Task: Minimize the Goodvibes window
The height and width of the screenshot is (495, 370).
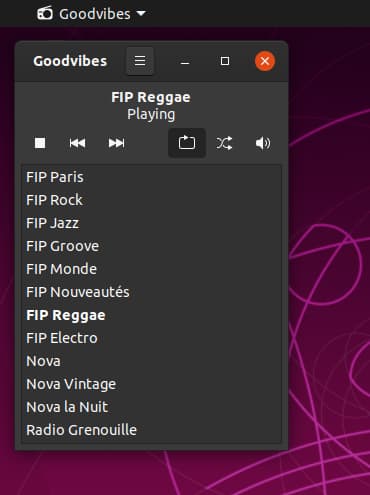Action: pyautogui.click(x=185, y=61)
